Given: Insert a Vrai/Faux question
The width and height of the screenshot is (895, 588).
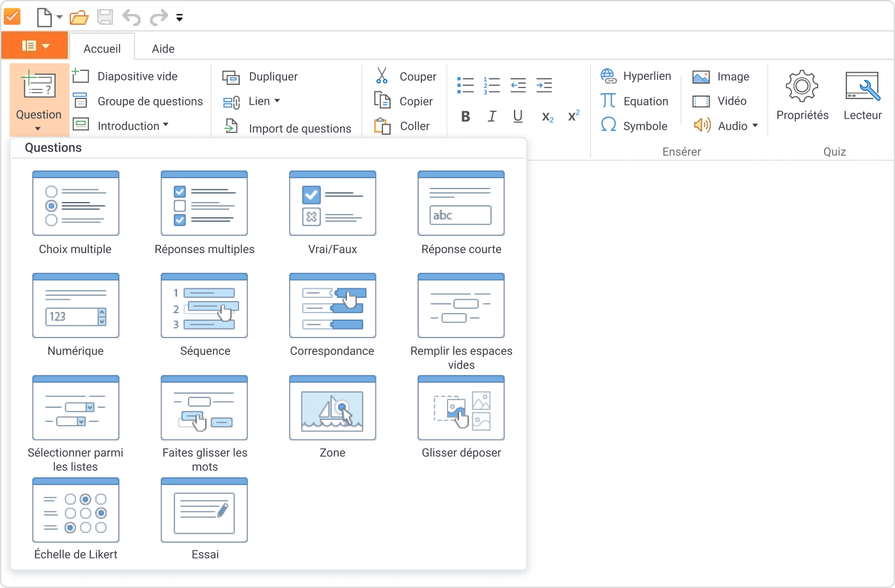Looking at the screenshot, I should tap(332, 213).
